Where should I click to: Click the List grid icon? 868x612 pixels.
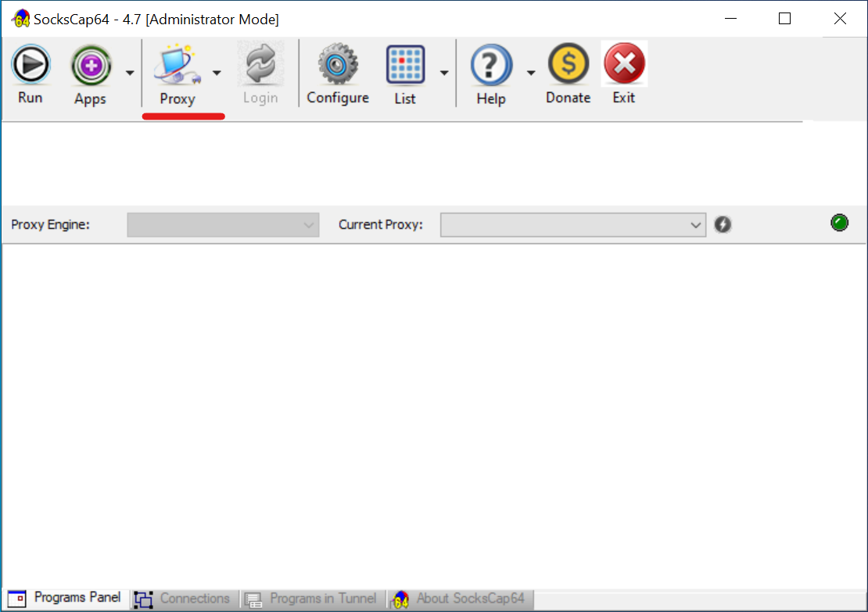[x=405, y=66]
